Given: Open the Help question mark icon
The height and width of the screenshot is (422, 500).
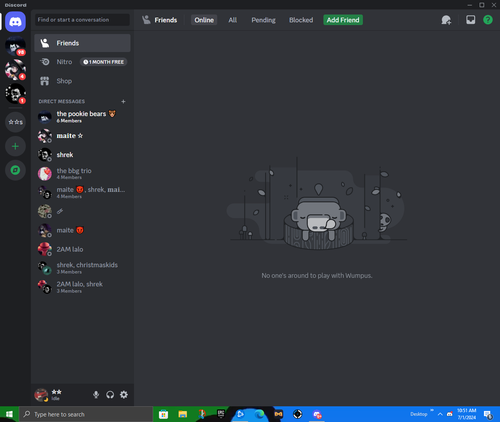Looking at the screenshot, I should tap(488, 20).
